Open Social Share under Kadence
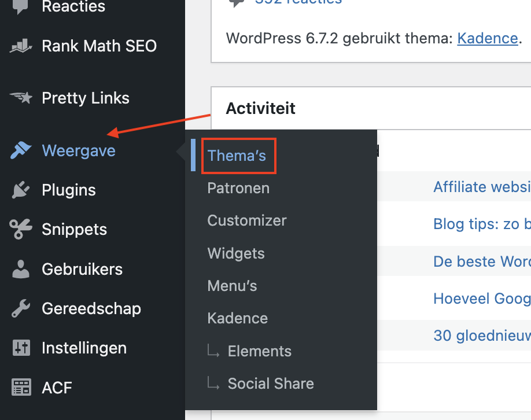 pos(271,384)
